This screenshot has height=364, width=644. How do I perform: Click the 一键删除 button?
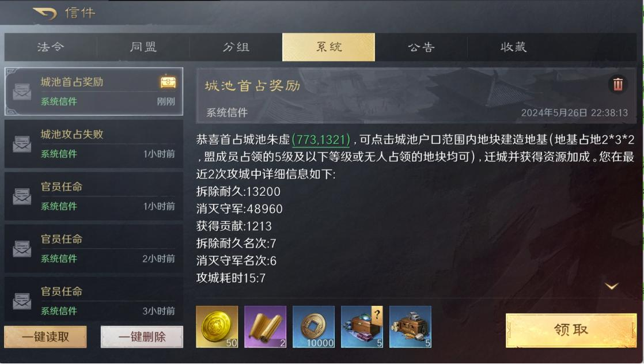142,337
